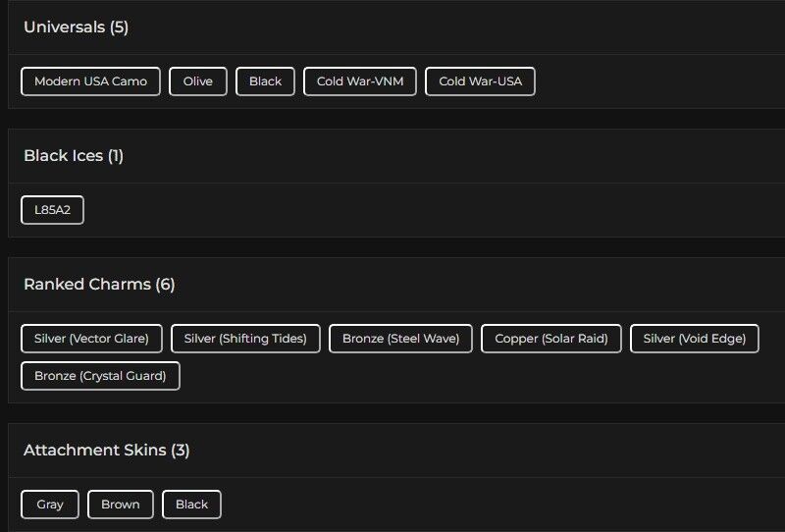Click the Silver (Vector Glare) charm tag

click(x=91, y=339)
